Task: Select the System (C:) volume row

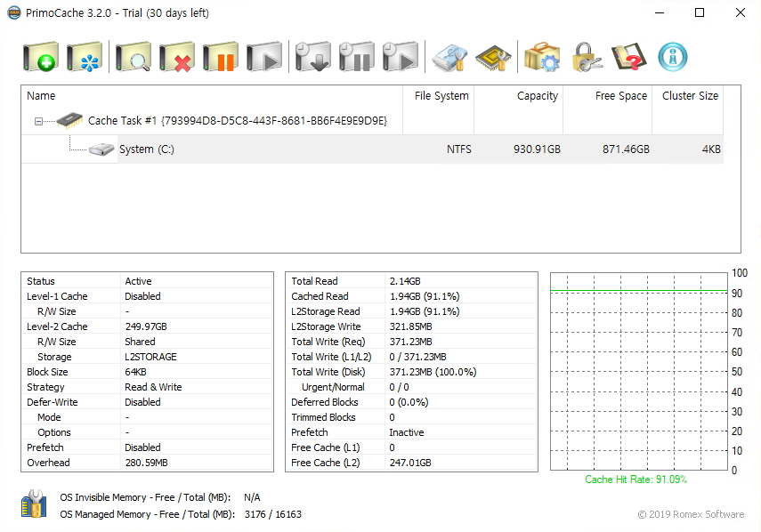Action: (372, 149)
